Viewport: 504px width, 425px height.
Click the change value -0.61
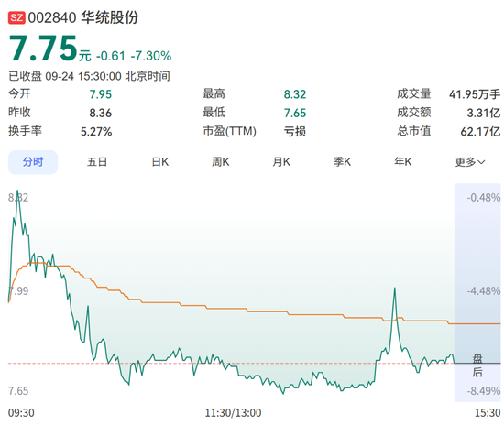coord(111,56)
